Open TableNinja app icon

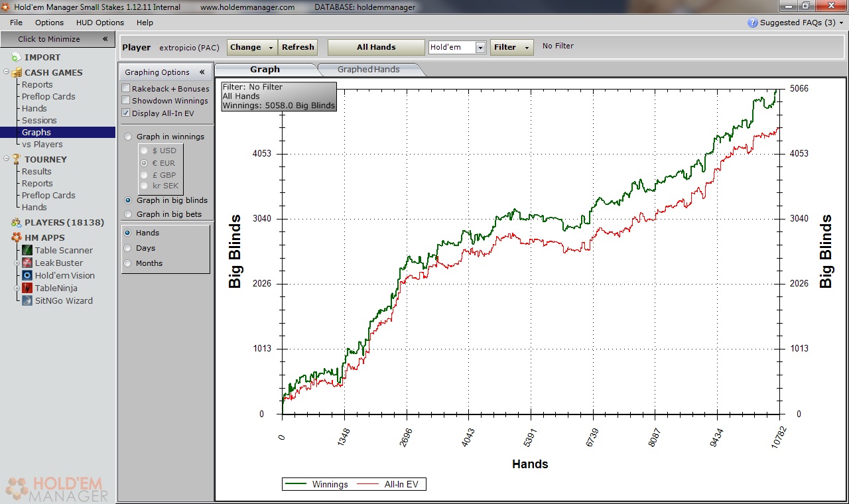coord(27,288)
